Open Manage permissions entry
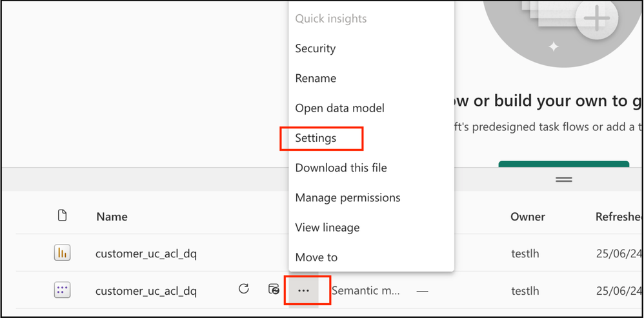Screen dimensions: 644x318 347,198
